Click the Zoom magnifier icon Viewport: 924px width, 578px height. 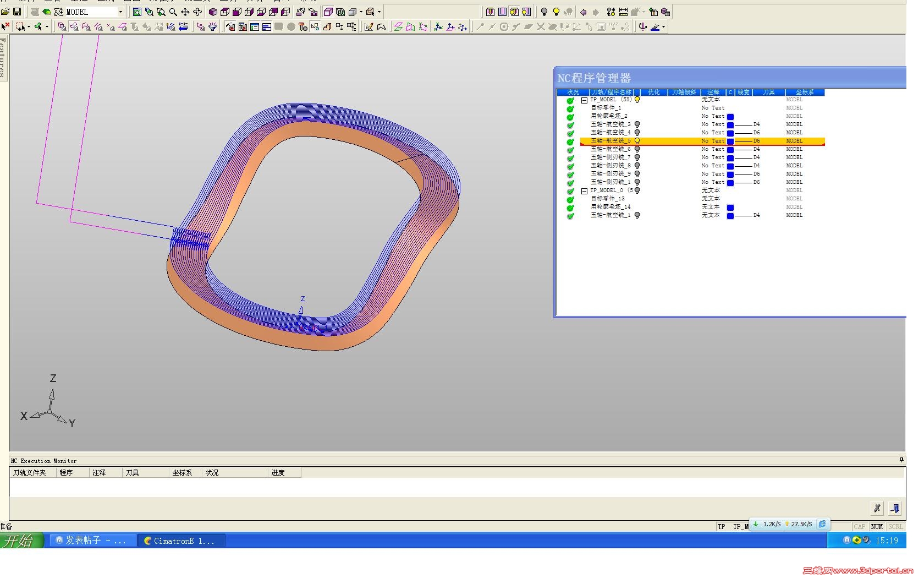(x=173, y=12)
